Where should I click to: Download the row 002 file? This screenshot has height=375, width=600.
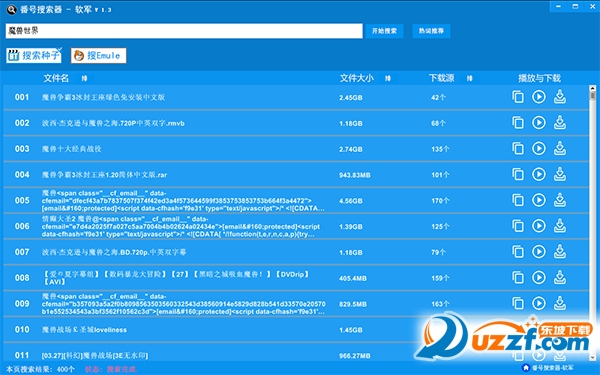tap(560, 123)
